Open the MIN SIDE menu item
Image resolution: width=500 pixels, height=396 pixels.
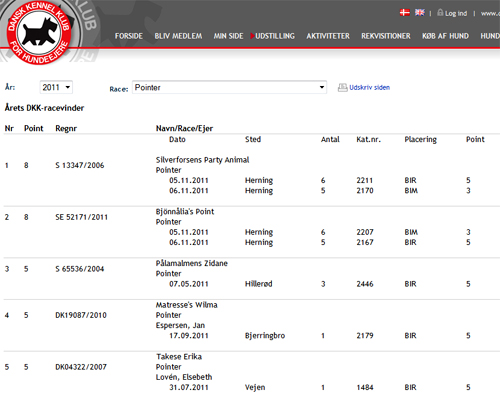[228, 36]
